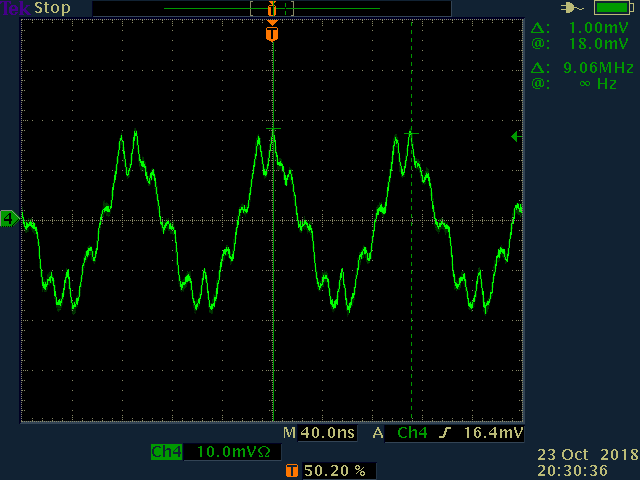640x480 pixels.
Task: Click the 16.4mV trigger level readout
Action: [493, 433]
